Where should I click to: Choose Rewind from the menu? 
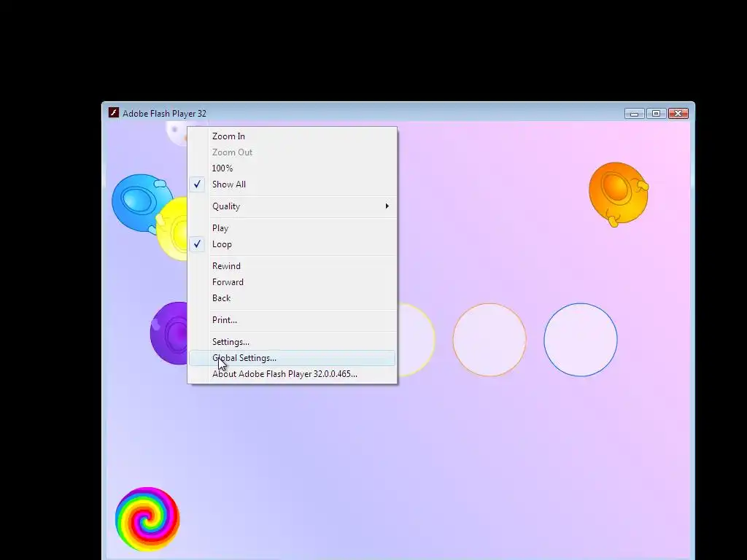(292, 266)
